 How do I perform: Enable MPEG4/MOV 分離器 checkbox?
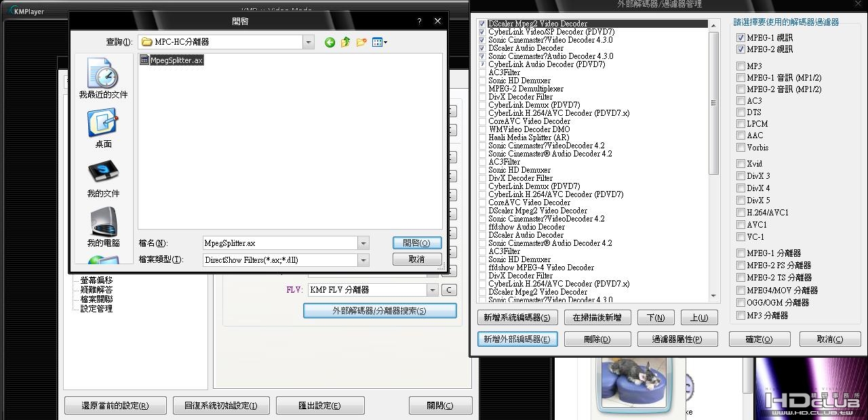coord(741,291)
